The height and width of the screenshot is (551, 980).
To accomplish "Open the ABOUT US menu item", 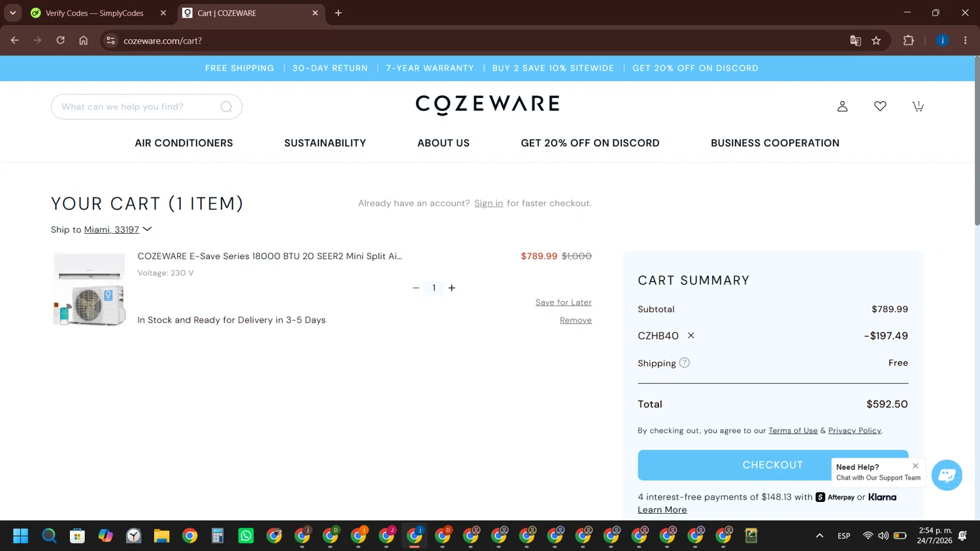I will click(444, 143).
